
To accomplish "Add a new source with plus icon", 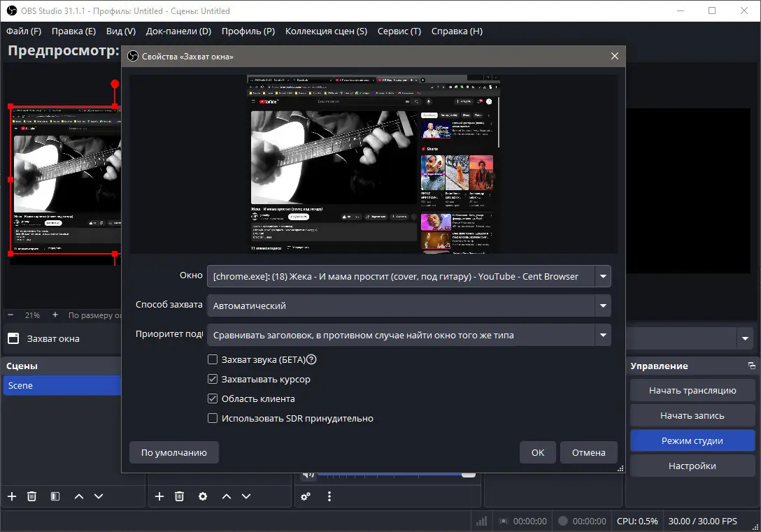I will click(159, 496).
